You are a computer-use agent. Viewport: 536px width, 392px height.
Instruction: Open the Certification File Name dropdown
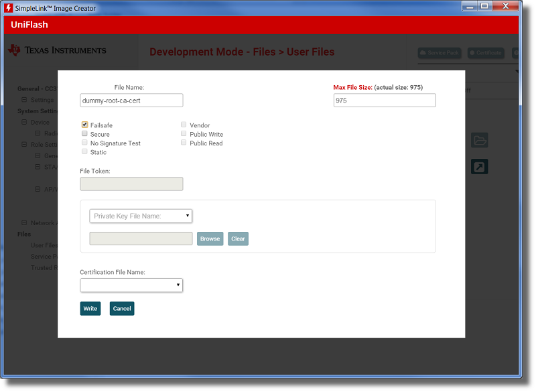pyautogui.click(x=131, y=285)
